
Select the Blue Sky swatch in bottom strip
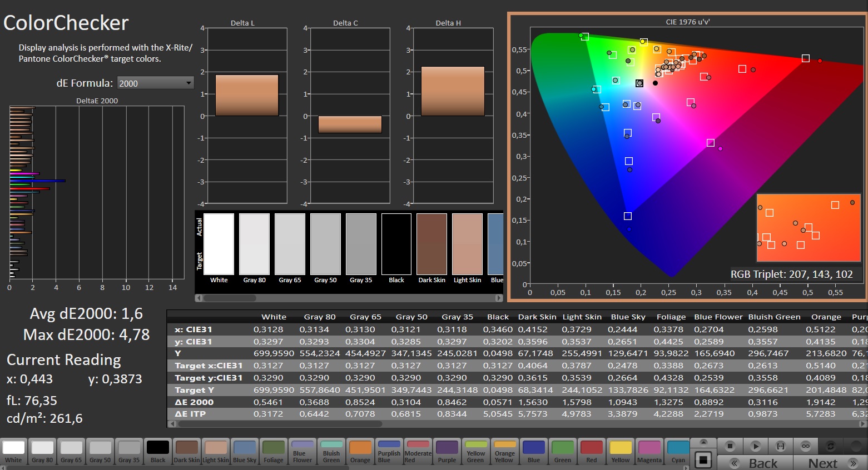245,452
